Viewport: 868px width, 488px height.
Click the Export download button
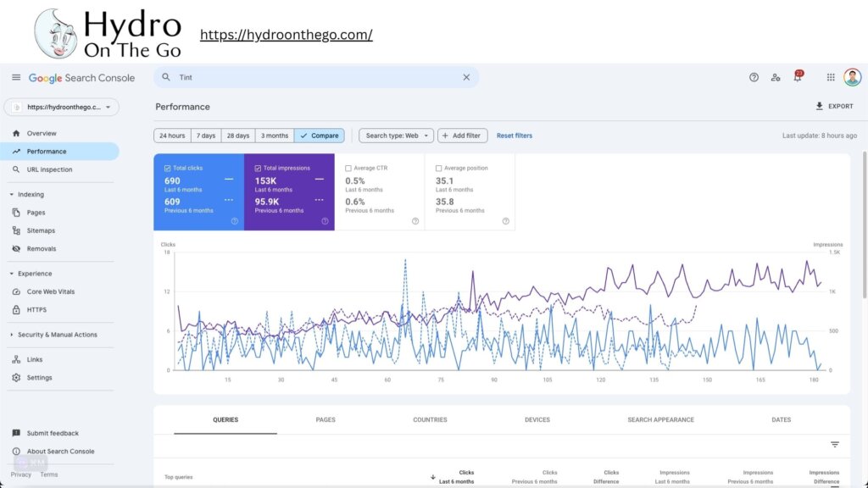pyautogui.click(x=834, y=106)
